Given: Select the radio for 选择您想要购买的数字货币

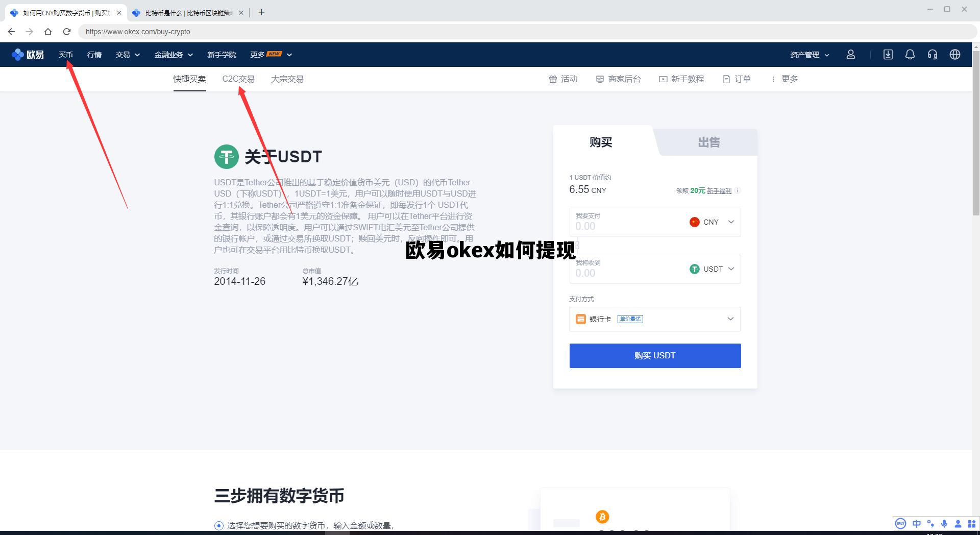Looking at the screenshot, I should tap(219, 525).
